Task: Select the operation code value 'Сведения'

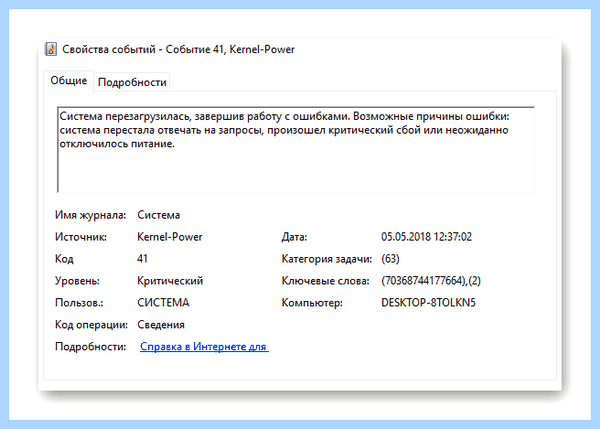Action: click(x=161, y=325)
